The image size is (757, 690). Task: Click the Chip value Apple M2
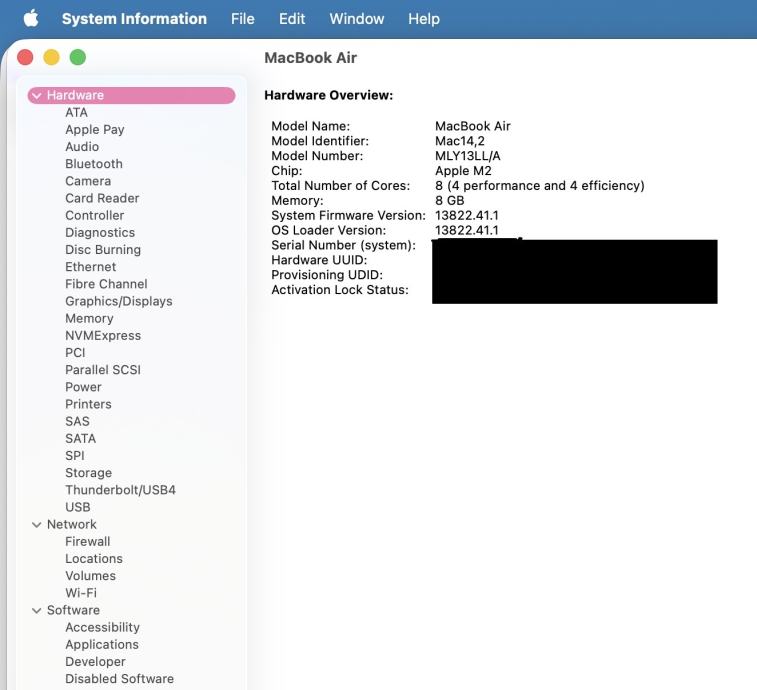tap(463, 171)
